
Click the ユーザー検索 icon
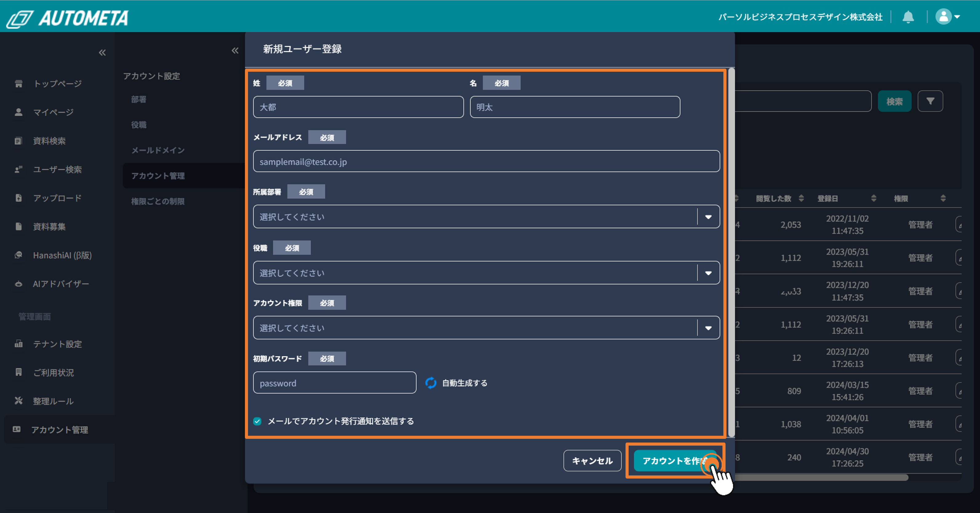point(18,169)
